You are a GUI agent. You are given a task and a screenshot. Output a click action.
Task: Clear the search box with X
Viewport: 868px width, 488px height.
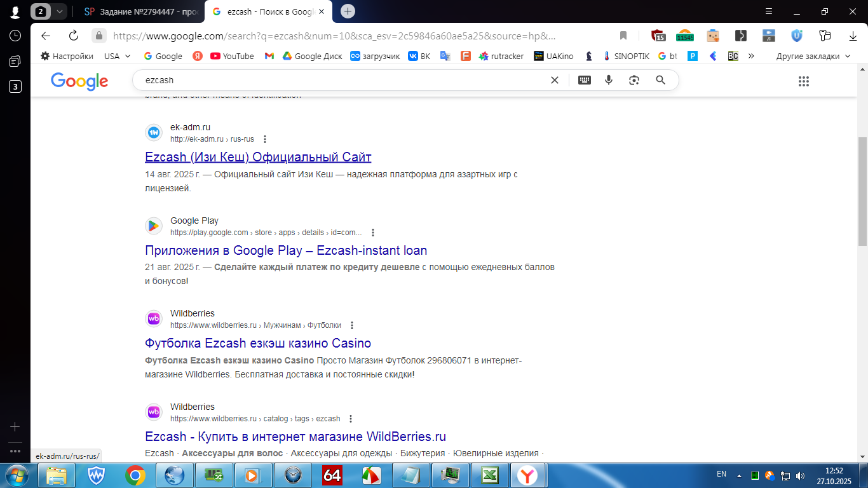(554, 80)
